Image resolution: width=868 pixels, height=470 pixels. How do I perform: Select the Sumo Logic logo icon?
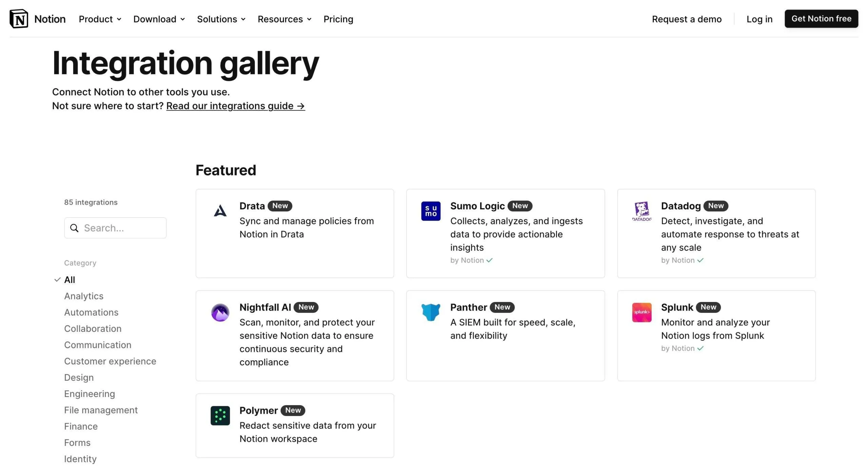(431, 211)
